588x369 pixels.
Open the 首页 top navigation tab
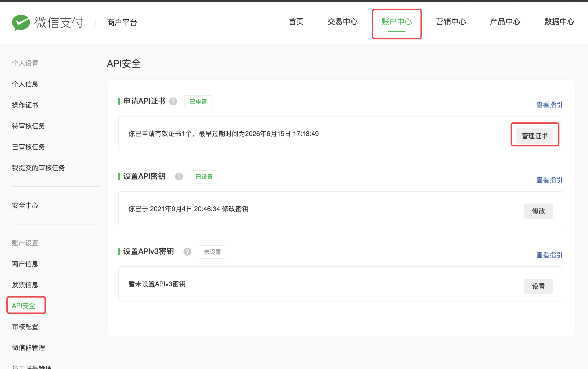tap(296, 22)
